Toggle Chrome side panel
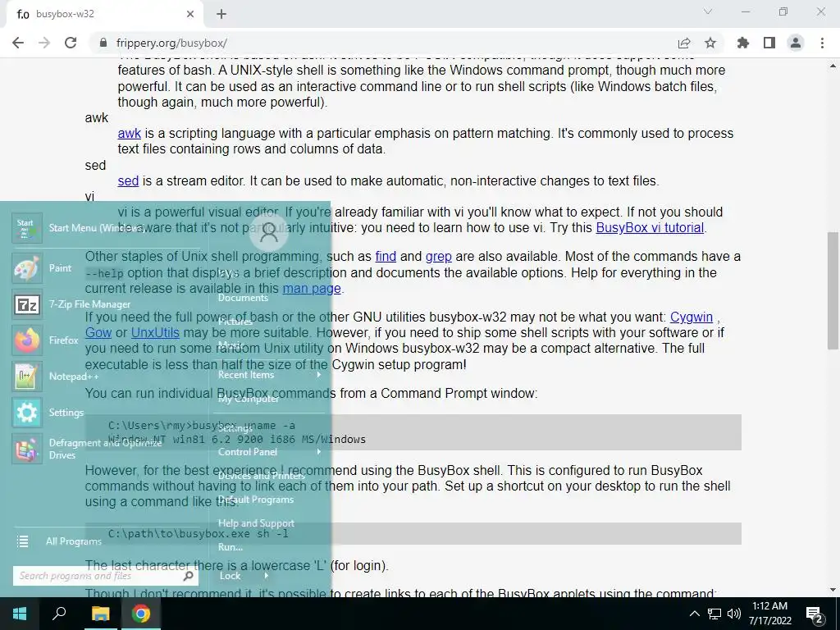This screenshot has width=840, height=630. [x=769, y=43]
